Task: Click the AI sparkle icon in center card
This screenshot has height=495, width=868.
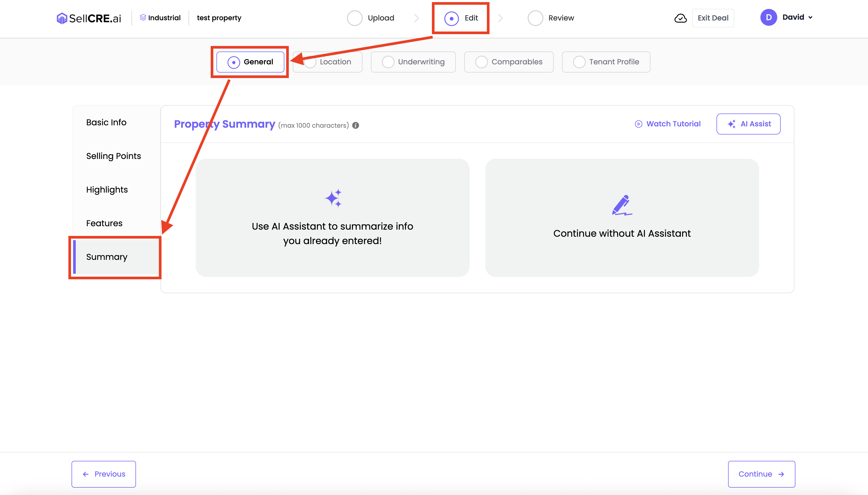Action: [333, 198]
